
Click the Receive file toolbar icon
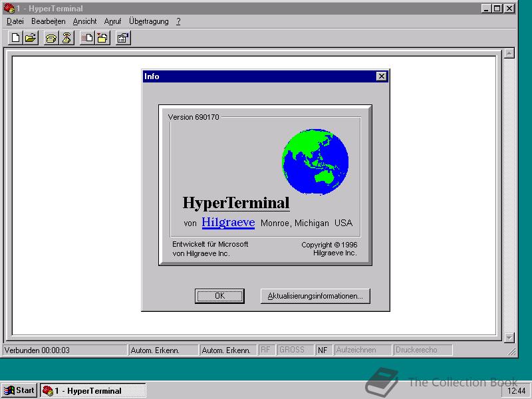coord(102,38)
